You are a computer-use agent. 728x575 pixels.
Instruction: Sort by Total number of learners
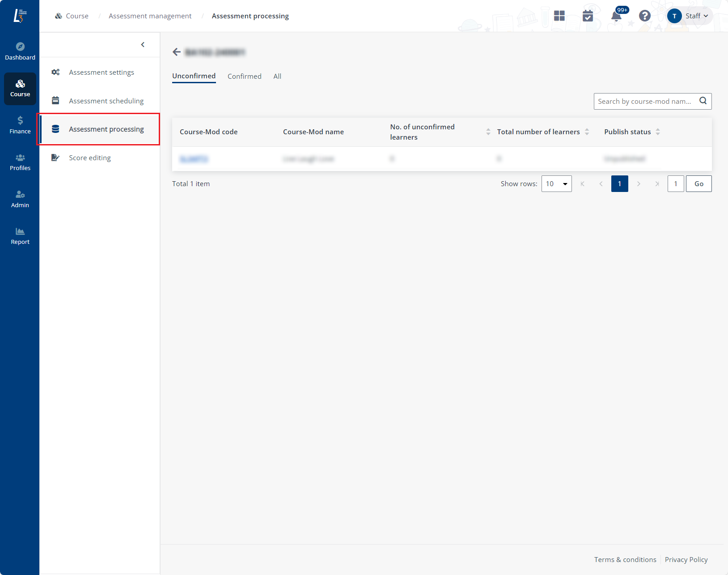point(587,132)
